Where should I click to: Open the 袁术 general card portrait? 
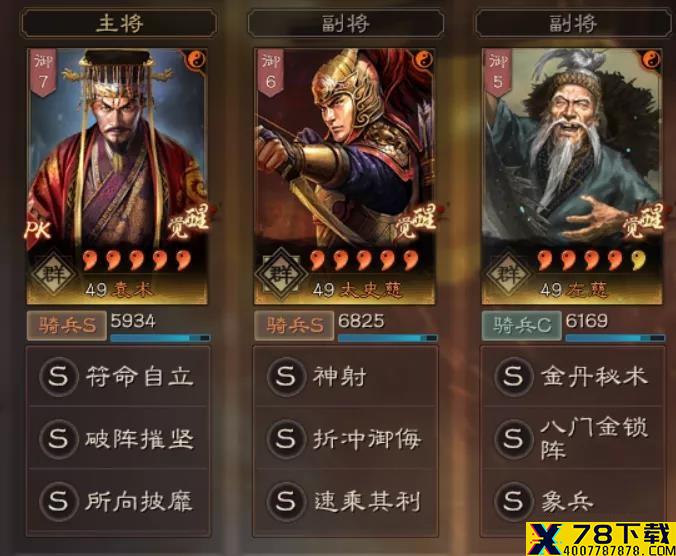coord(117,176)
